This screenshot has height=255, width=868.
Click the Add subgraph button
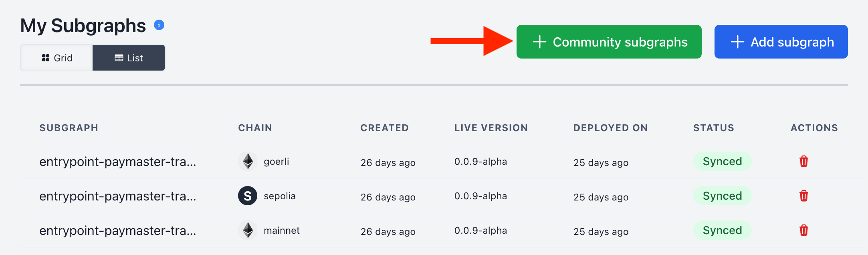pyautogui.click(x=781, y=42)
